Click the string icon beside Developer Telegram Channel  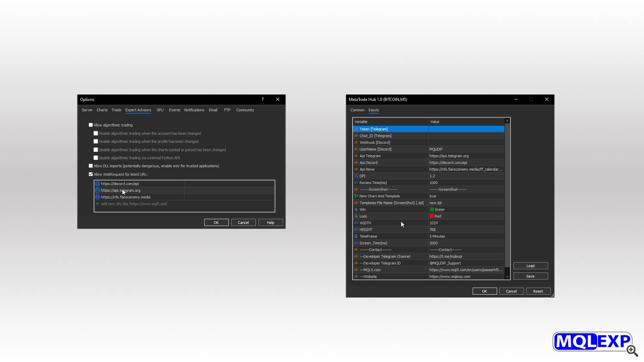pyautogui.click(x=356, y=256)
